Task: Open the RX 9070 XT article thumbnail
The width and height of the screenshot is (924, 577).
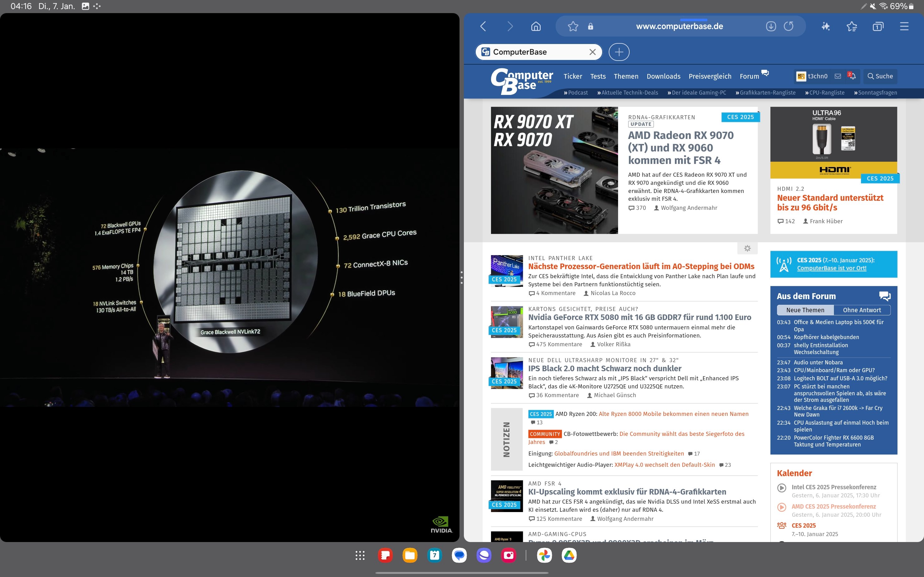Action: pyautogui.click(x=554, y=170)
